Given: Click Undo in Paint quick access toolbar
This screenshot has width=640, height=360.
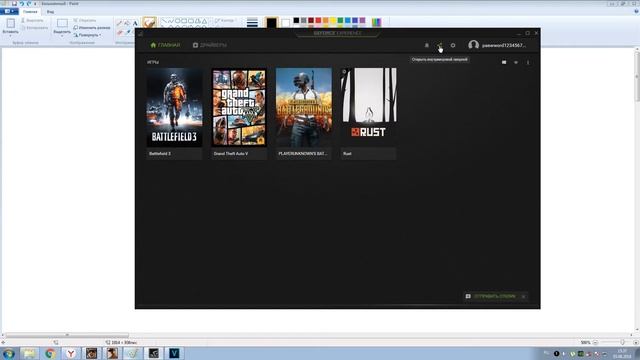Looking at the screenshot, I should click(x=22, y=4).
